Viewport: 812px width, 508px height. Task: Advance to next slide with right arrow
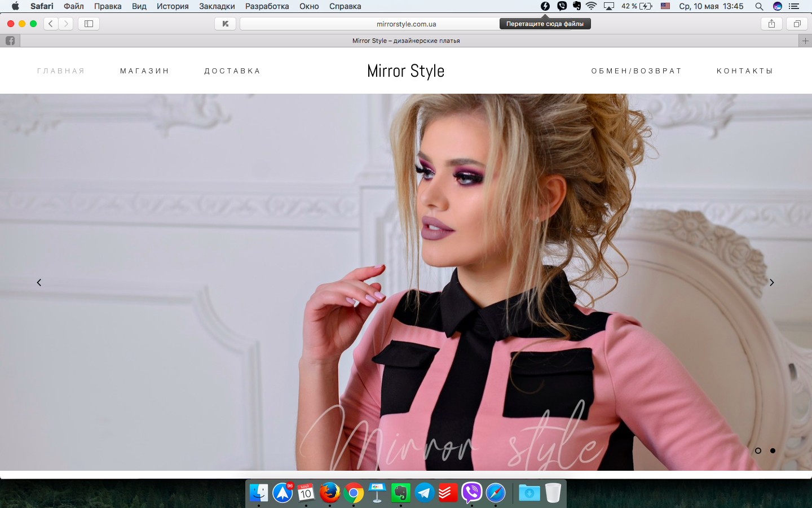click(x=772, y=282)
